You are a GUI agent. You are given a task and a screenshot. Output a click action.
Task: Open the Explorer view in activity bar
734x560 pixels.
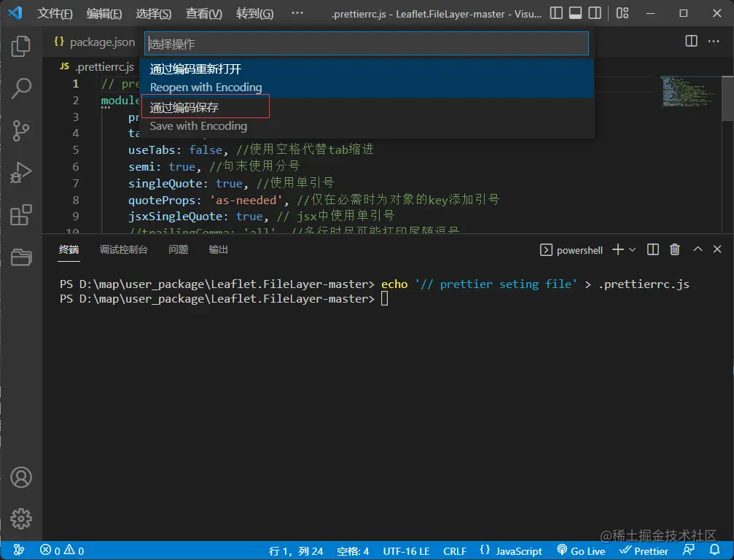pyautogui.click(x=21, y=47)
